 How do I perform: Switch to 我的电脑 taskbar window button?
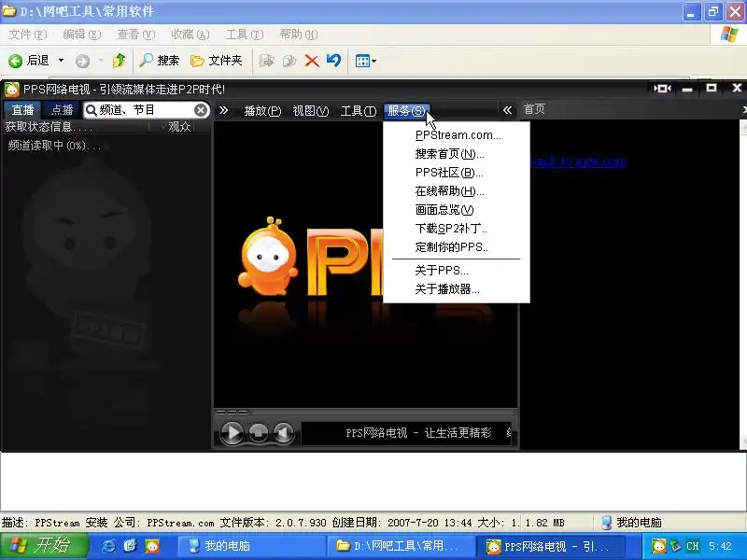coord(251,546)
